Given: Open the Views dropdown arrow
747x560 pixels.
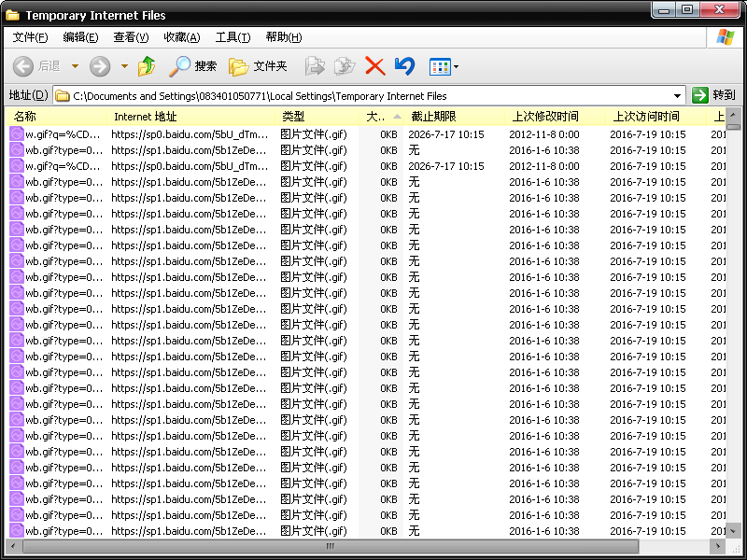Looking at the screenshot, I should pyautogui.click(x=456, y=66).
